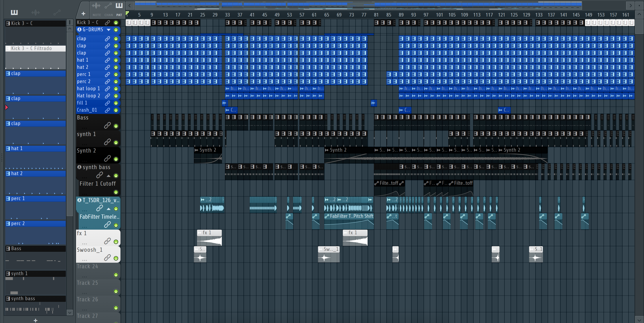This screenshot has width=644, height=323.
Task: Select the automation clip picker icon
Action: pyautogui.click(x=57, y=12)
